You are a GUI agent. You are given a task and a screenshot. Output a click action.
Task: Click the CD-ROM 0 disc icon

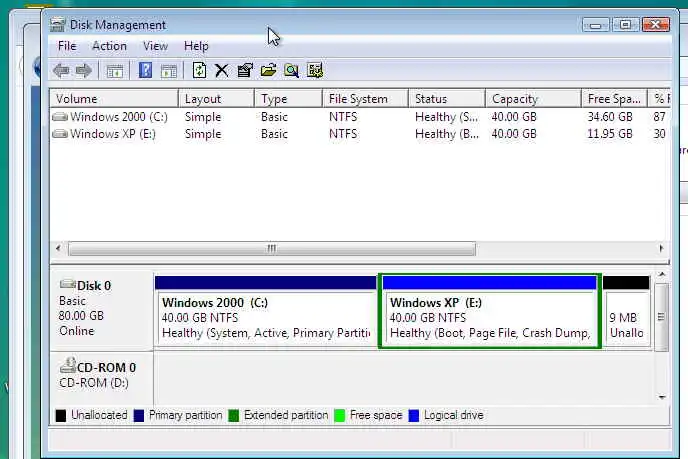(x=68, y=365)
